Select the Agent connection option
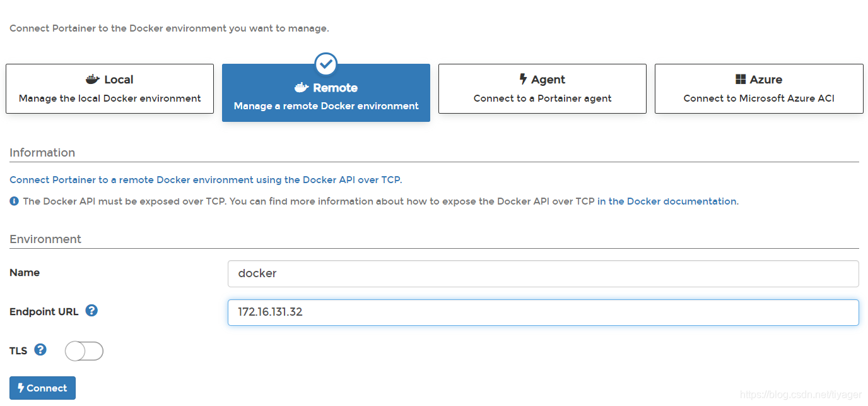Image resolution: width=868 pixels, height=406 pixels. 542,88
